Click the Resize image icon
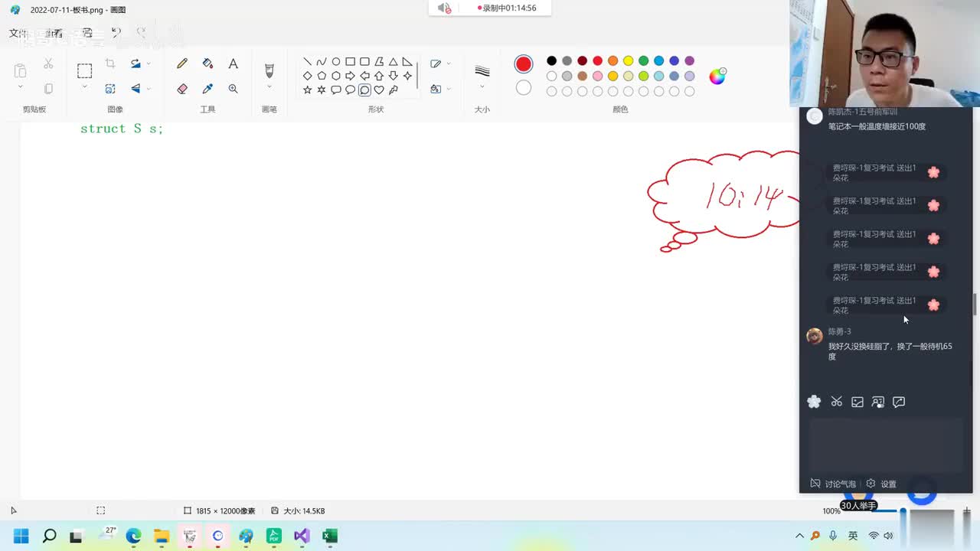The height and width of the screenshot is (551, 980). [x=110, y=89]
